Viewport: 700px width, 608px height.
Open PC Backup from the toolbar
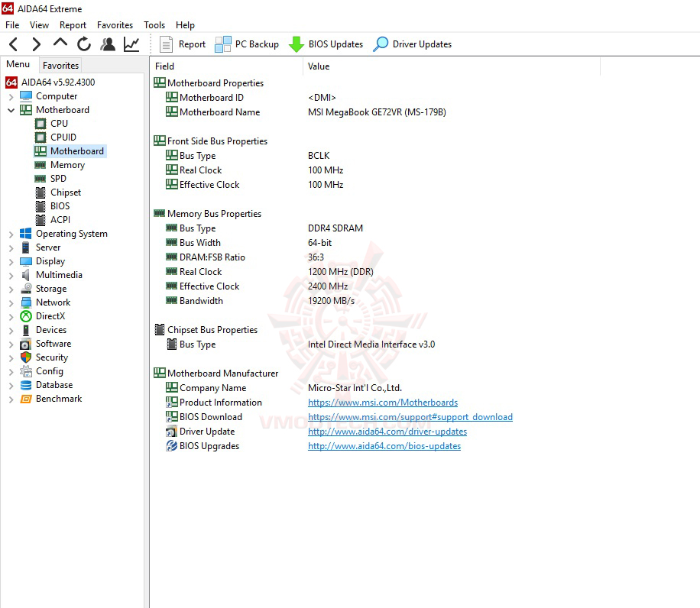point(246,44)
